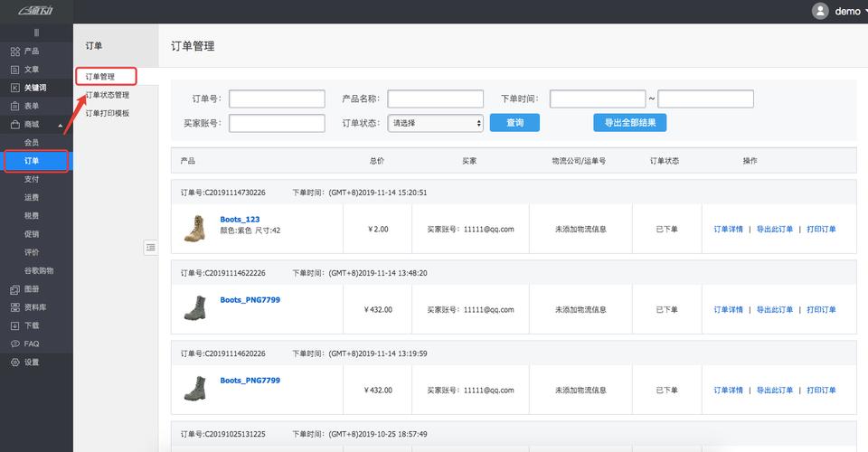Select 会员 in the sidebar
The width and height of the screenshot is (868, 452).
point(32,143)
